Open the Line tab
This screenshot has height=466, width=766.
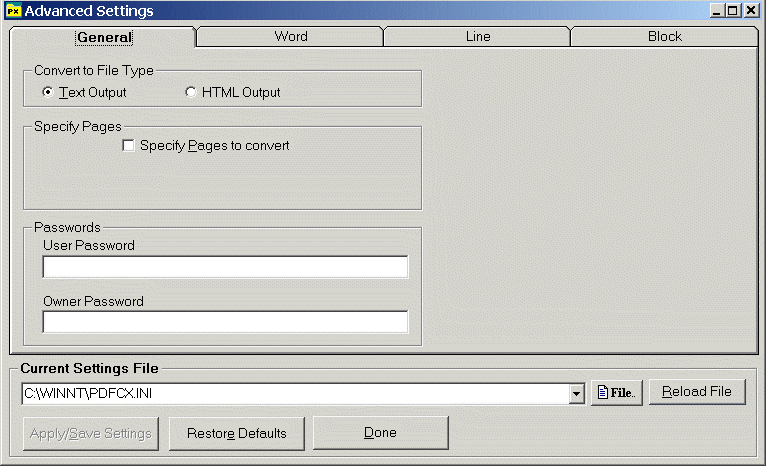[477, 37]
